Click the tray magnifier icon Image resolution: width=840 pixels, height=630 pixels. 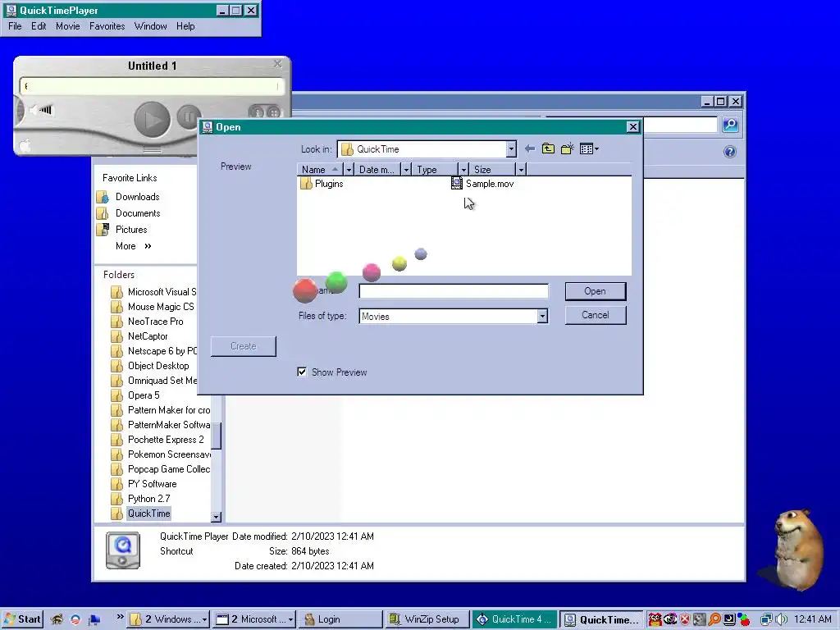pyautogui.click(x=714, y=619)
